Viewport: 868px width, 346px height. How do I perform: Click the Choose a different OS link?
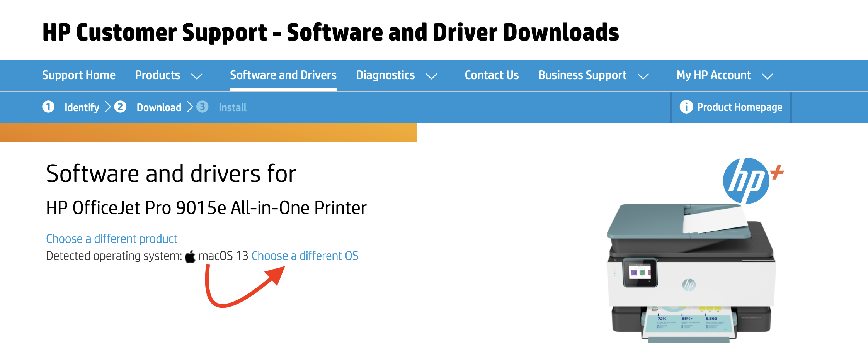[x=305, y=256]
